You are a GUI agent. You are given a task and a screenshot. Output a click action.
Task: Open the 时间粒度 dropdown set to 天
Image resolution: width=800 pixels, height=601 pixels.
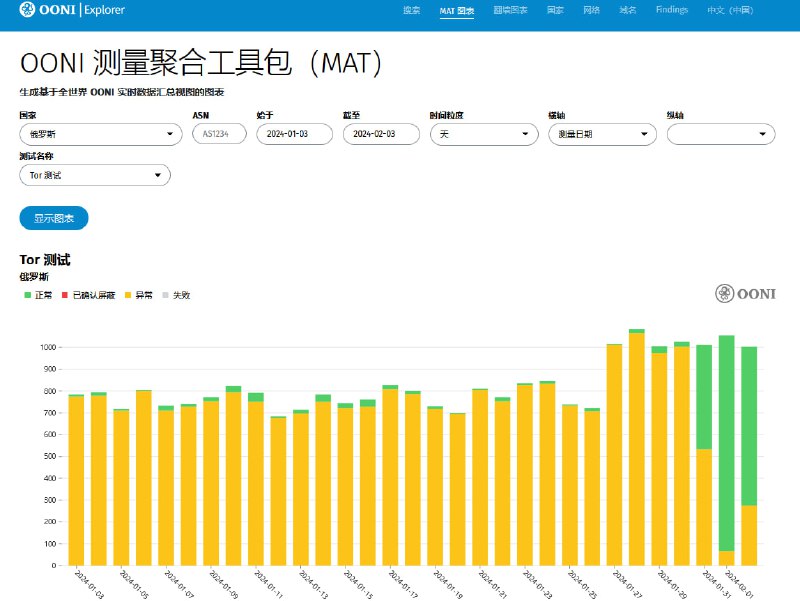click(484, 134)
